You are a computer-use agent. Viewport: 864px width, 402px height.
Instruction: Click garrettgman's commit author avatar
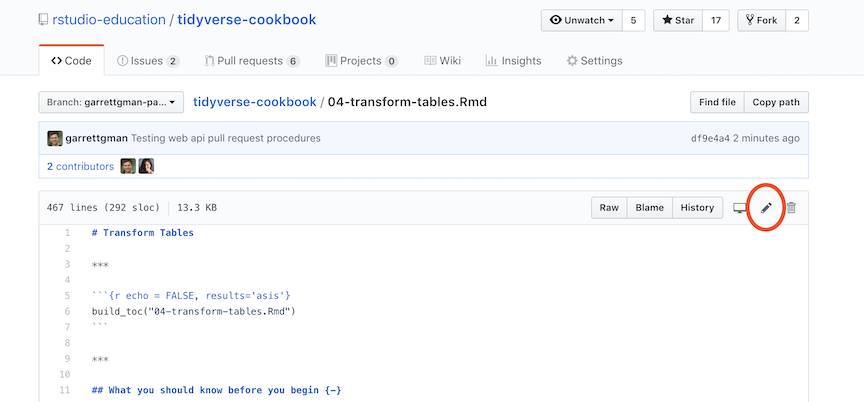click(x=55, y=138)
